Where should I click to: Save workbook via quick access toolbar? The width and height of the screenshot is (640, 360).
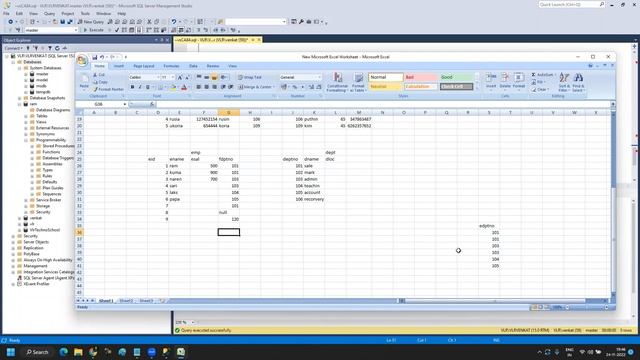pos(95,57)
